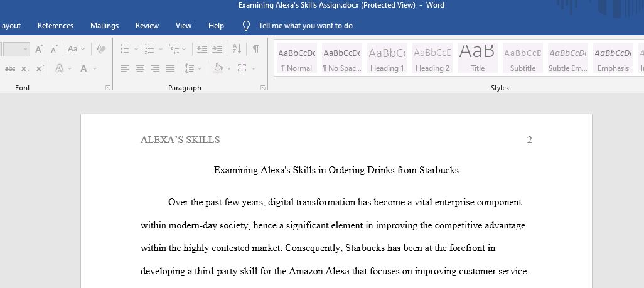Open the Change Case Aa button
Image resolution: width=644 pixels, height=288 pixels.
(73, 49)
